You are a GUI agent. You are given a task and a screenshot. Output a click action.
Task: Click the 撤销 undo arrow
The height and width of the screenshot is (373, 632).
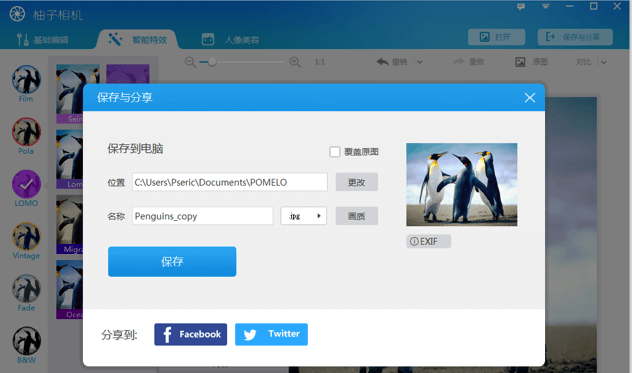[x=383, y=62]
